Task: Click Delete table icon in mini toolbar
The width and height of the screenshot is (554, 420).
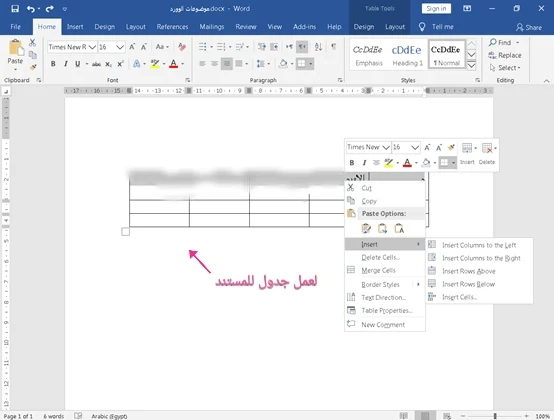Action: click(x=487, y=148)
